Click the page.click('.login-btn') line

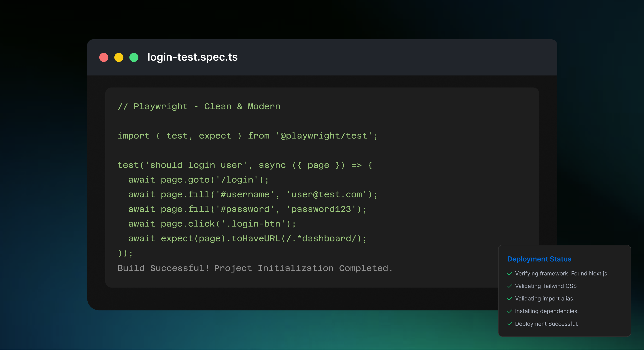tap(212, 224)
